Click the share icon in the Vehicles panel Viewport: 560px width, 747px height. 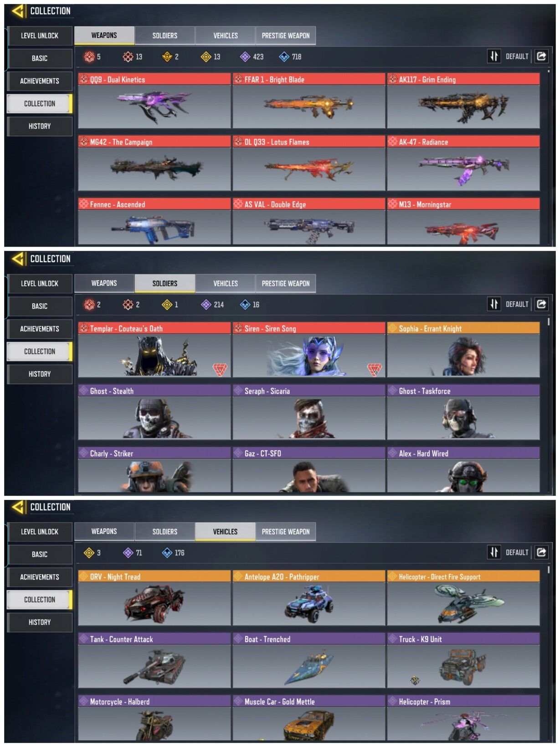pyautogui.click(x=541, y=552)
